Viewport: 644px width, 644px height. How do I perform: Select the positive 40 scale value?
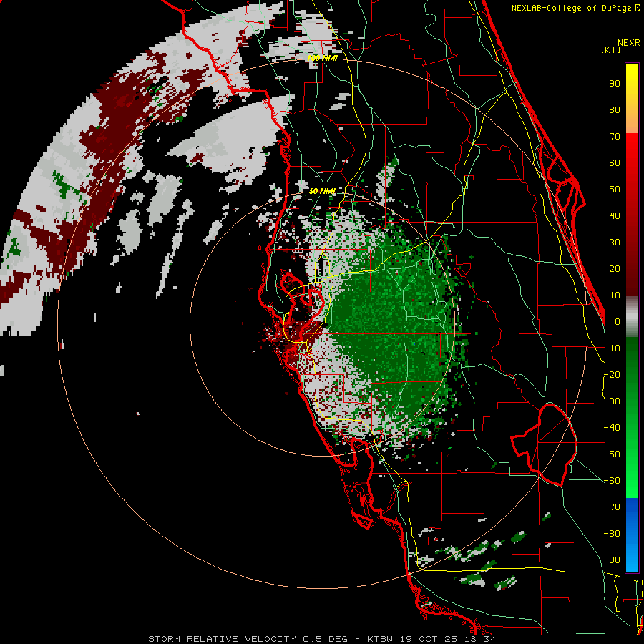point(615,215)
